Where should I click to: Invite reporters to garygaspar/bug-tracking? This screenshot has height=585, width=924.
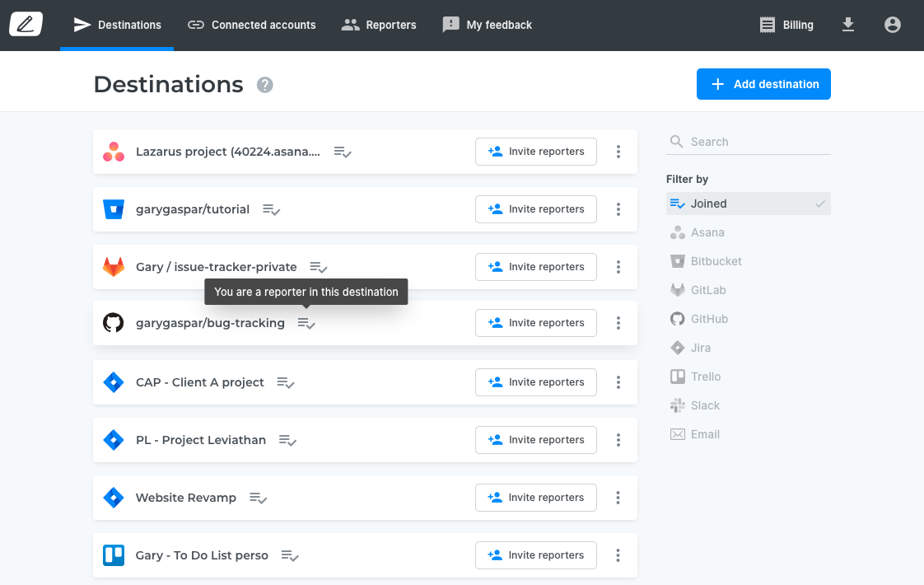(535, 323)
